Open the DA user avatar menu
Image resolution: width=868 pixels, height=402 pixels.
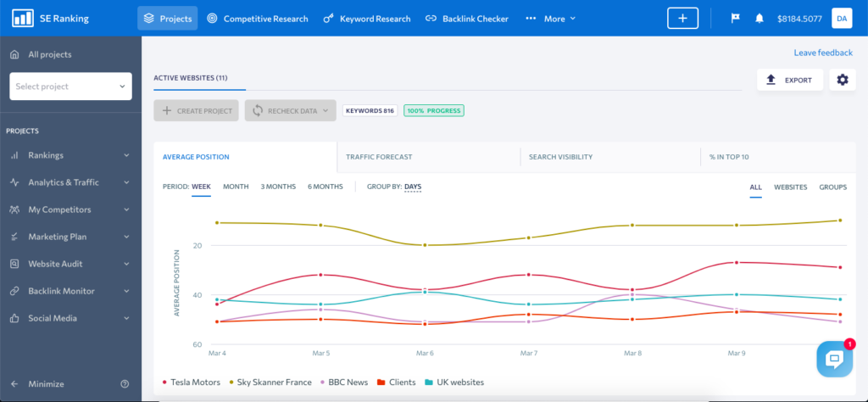coord(842,19)
